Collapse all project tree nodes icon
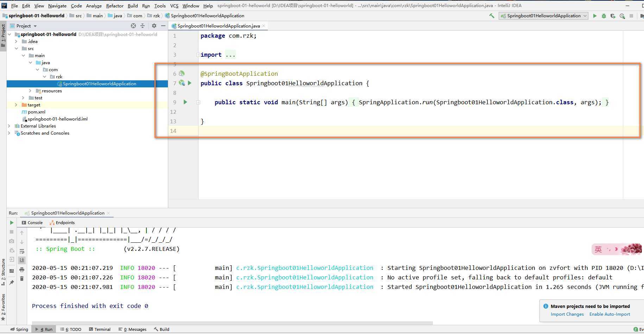Image resolution: width=644 pixels, height=334 pixels. (143, 26)
